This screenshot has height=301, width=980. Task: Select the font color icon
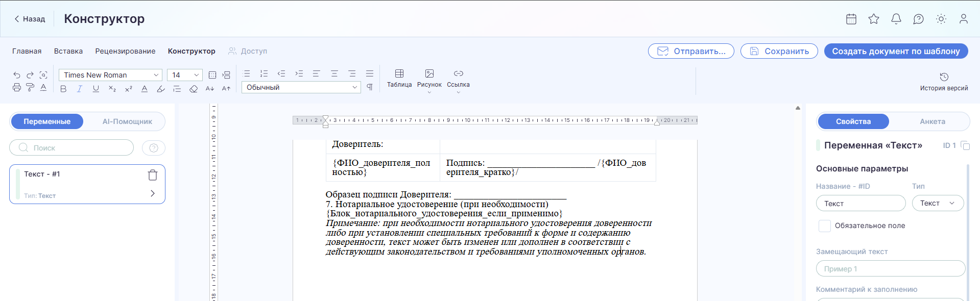pos(145,89)
